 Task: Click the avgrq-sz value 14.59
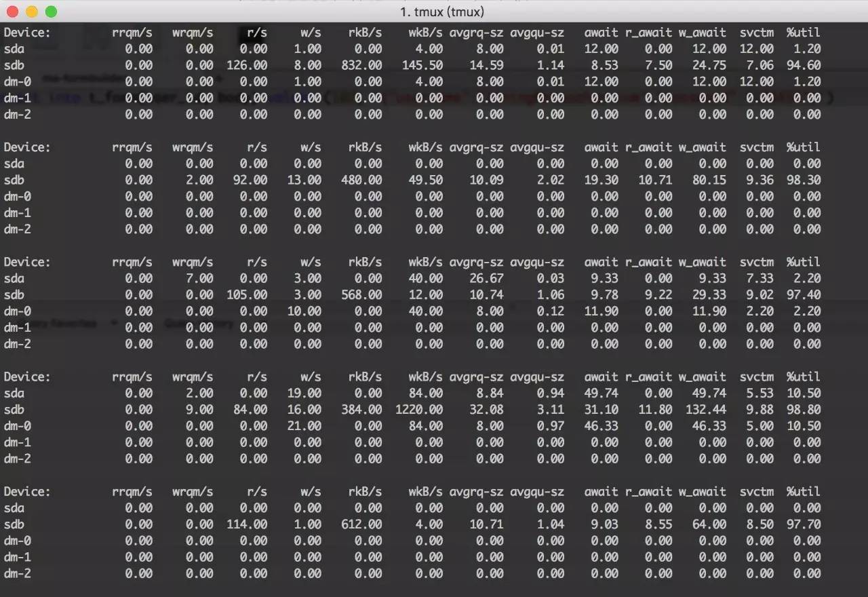[487, 65]
